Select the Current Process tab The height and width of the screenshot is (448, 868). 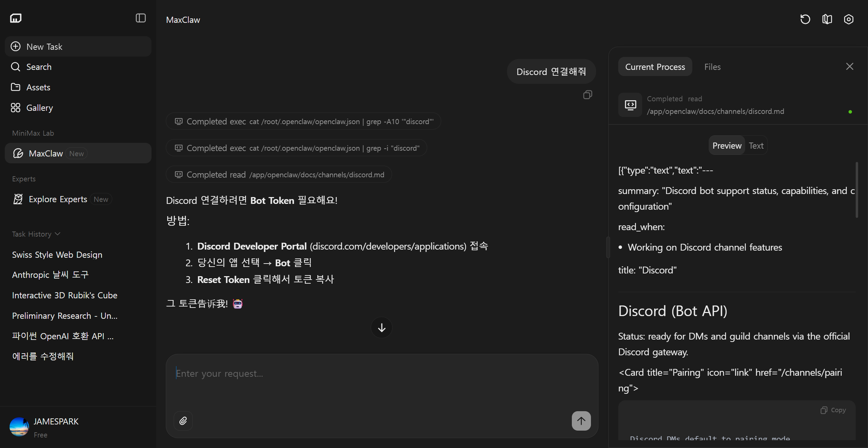click(x=655, y=67)
